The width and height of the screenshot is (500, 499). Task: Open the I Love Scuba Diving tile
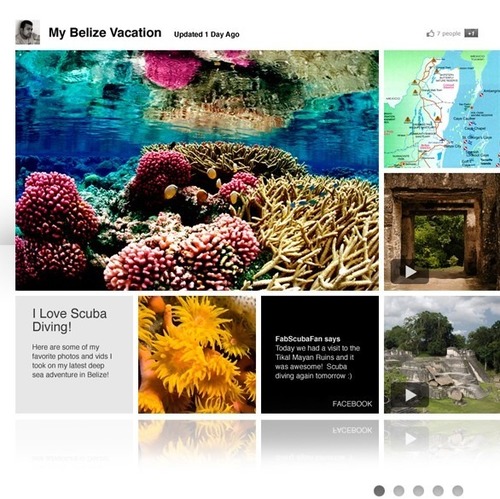pos(74,355)
